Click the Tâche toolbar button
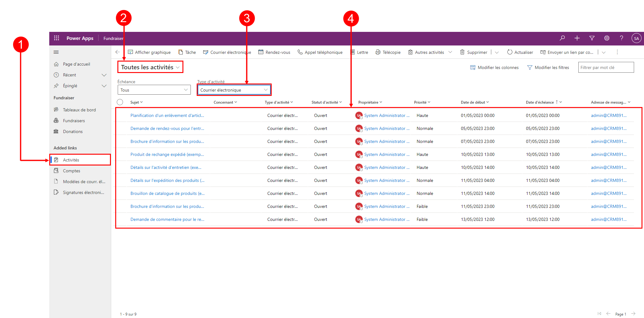Screen dimensions: 644x318 coord(187,52)
